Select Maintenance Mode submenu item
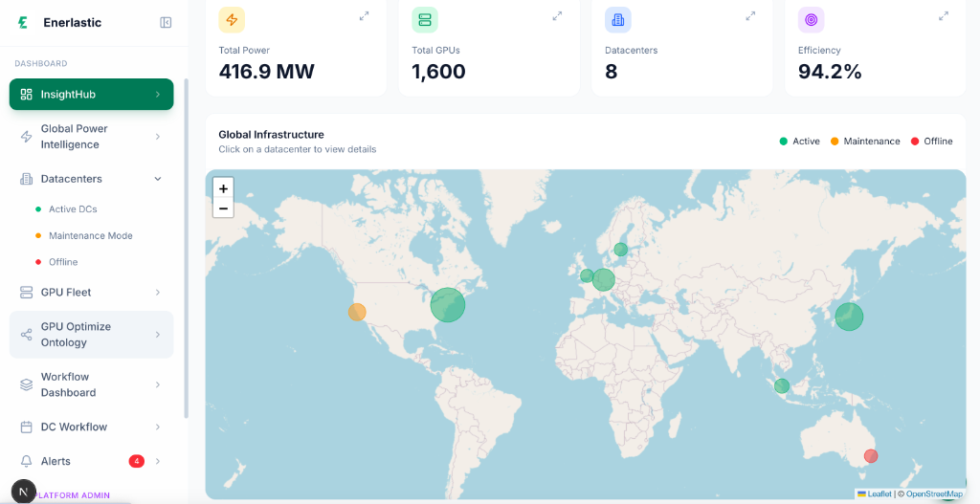This screenshot has height=504, width=980. pyautogui.click(x=91, y=236)
